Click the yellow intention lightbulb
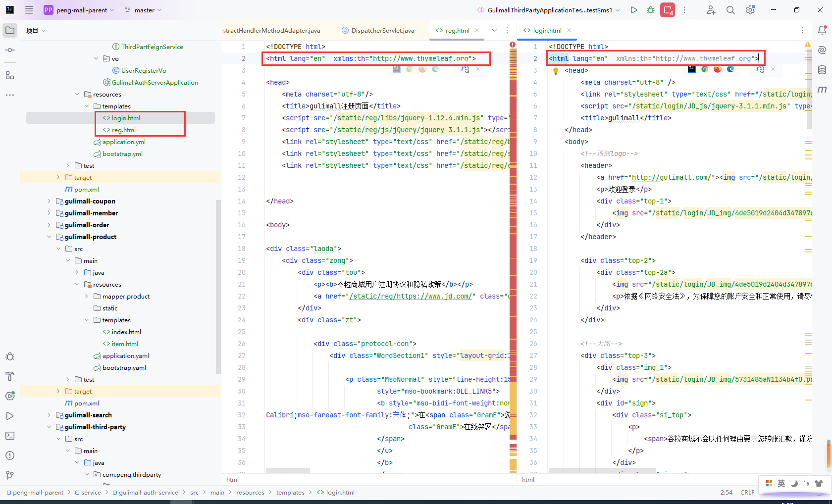This screenshot has height=504, width=832. pos(556,71)
